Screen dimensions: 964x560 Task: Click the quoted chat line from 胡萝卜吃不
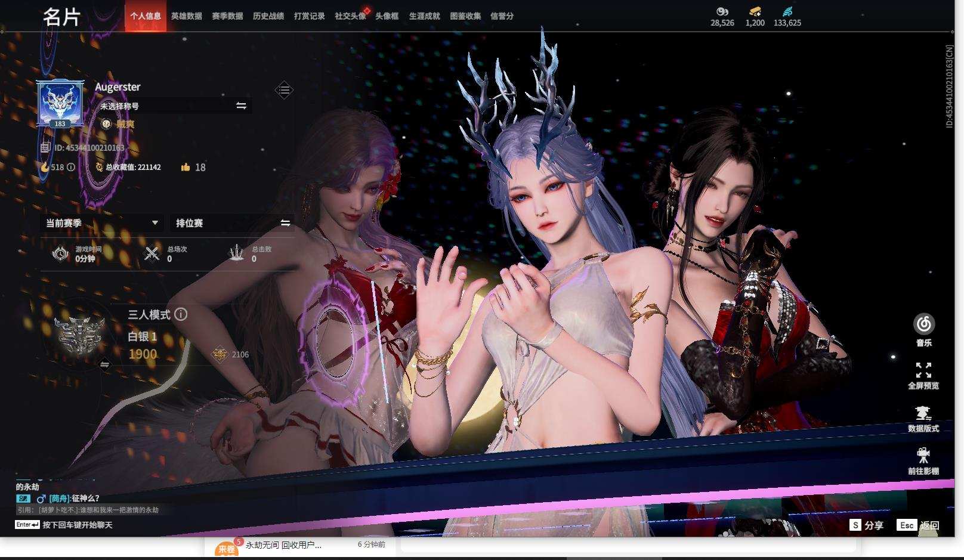point(88,510)
